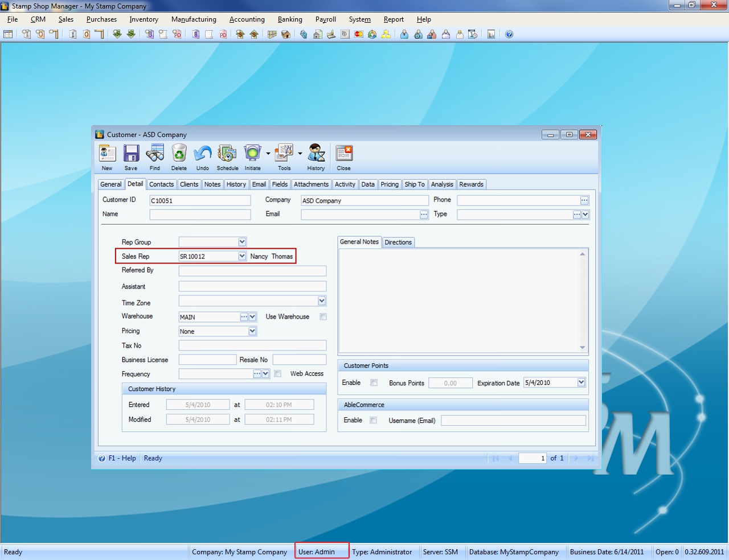Click the General Notes text area
The image size is (729, 560).
pos(459,301)
